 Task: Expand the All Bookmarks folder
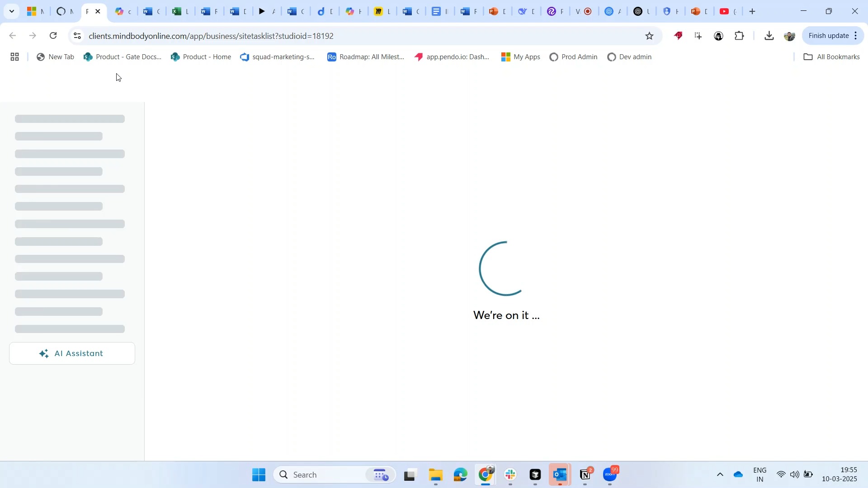click(x=832, y=57)
